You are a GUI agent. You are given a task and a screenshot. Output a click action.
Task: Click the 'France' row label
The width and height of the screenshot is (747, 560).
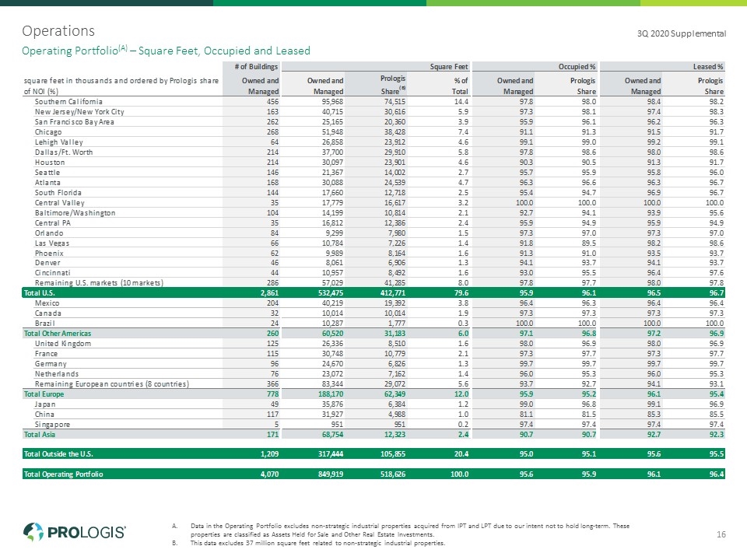(x=46, y=354)
